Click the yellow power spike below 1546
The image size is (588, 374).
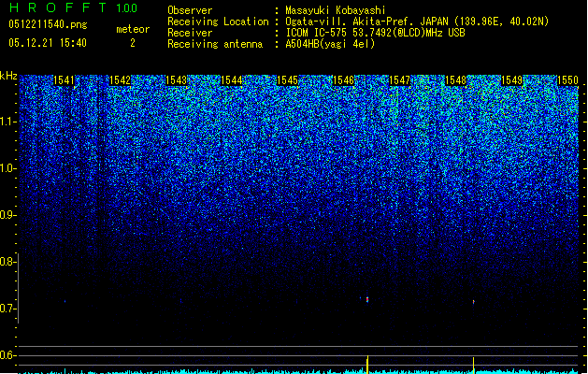367,365
